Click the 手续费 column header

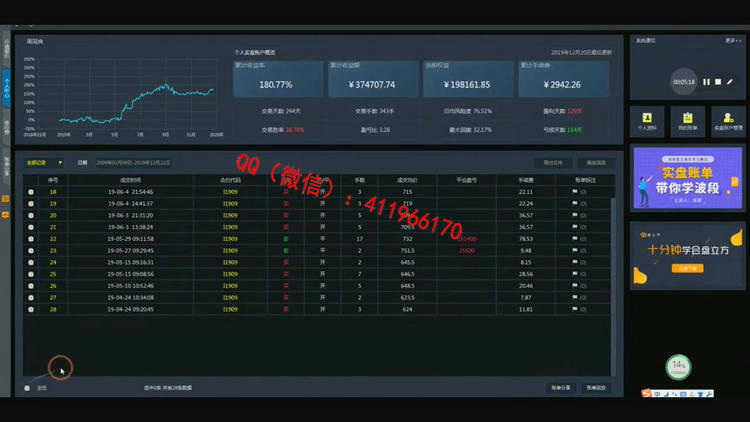point(526,180)
